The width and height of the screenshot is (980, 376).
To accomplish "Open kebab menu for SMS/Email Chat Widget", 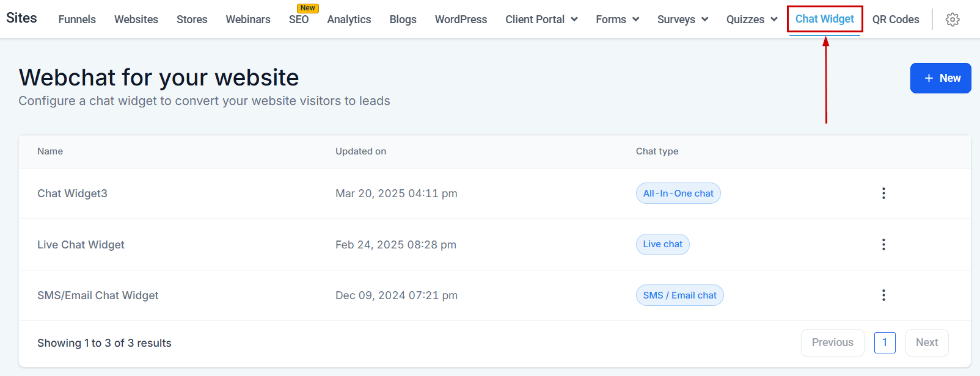I will click(883, 295).
